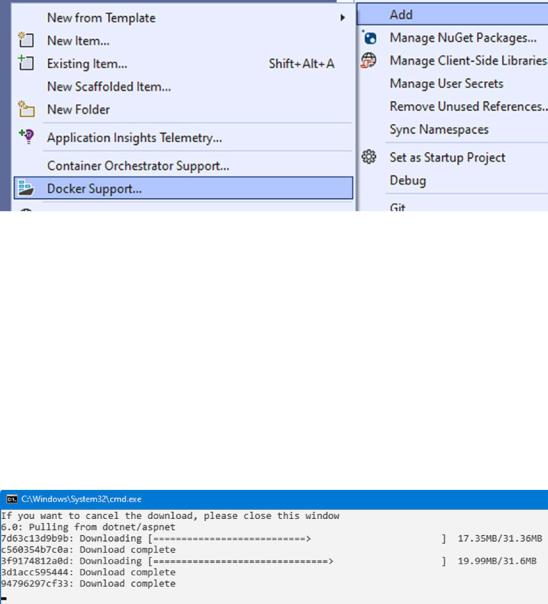Open New from Template menu entry
This screenshot has width=548, height=604.
click(183, 18)
